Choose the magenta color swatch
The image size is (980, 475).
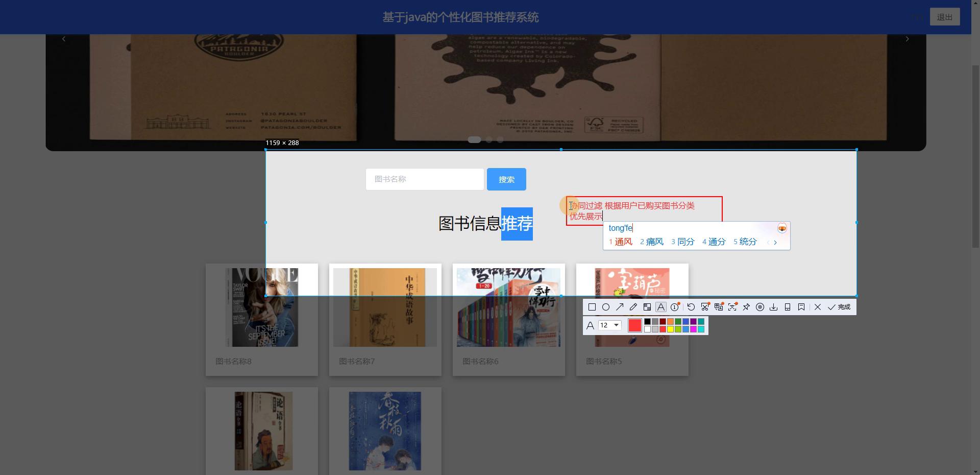[693, 329]
